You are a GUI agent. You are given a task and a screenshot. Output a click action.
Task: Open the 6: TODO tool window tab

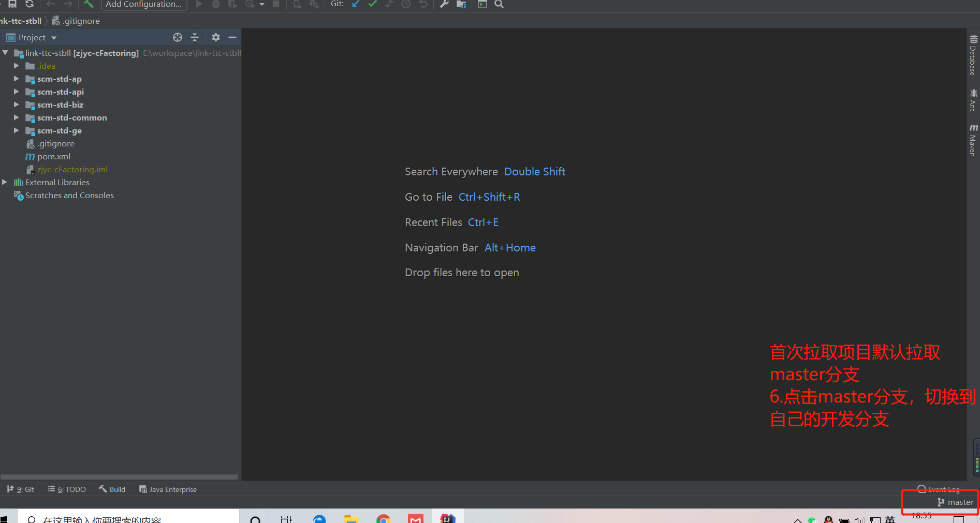[67, 489]
